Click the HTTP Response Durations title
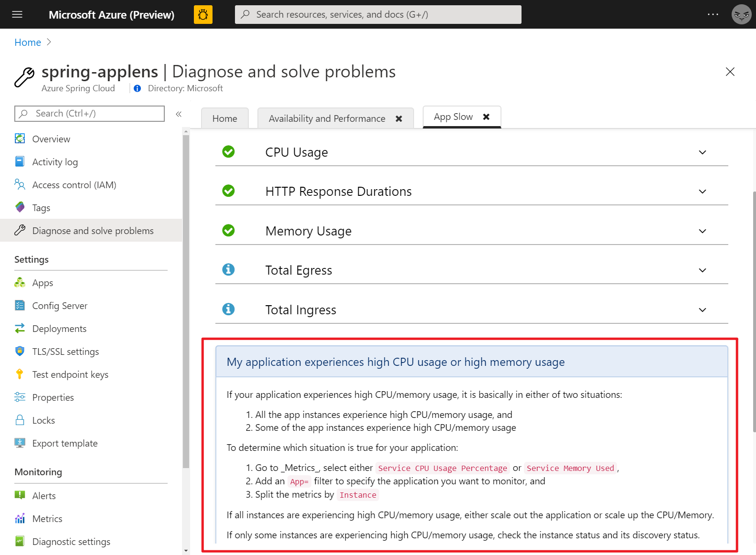 point(338,192)
